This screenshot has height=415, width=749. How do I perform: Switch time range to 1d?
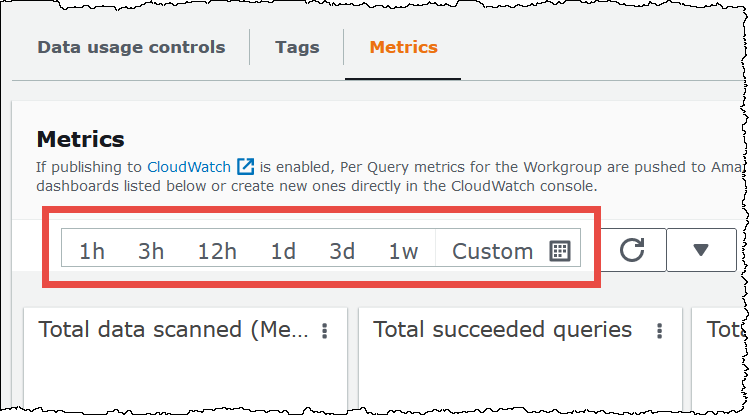[283, 251]
